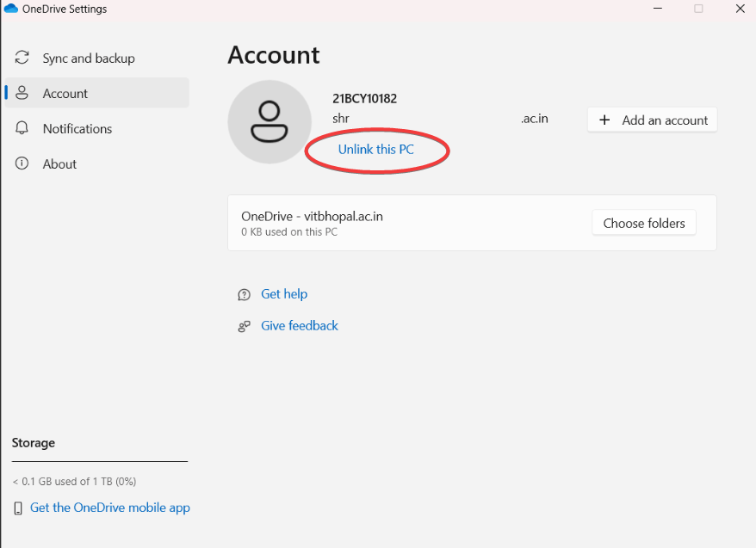
Task: Click the profile avatar picture
Action: [x=269, y=122]
